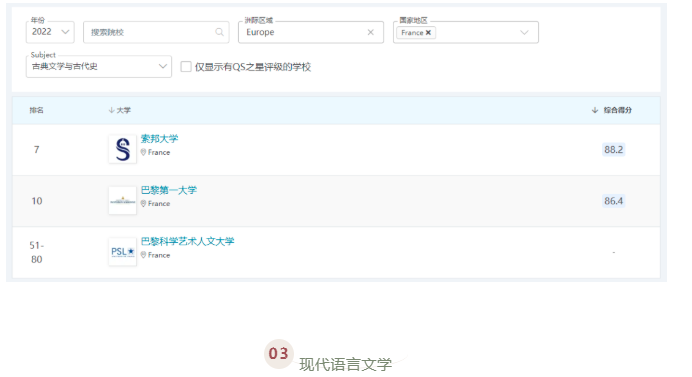Sort by 大学 column header
692x377 pixels.
[120, 110]
